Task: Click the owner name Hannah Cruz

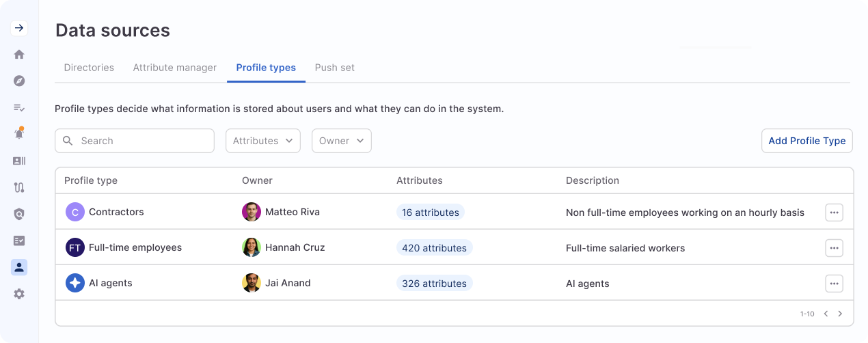Action: [295, 247]
